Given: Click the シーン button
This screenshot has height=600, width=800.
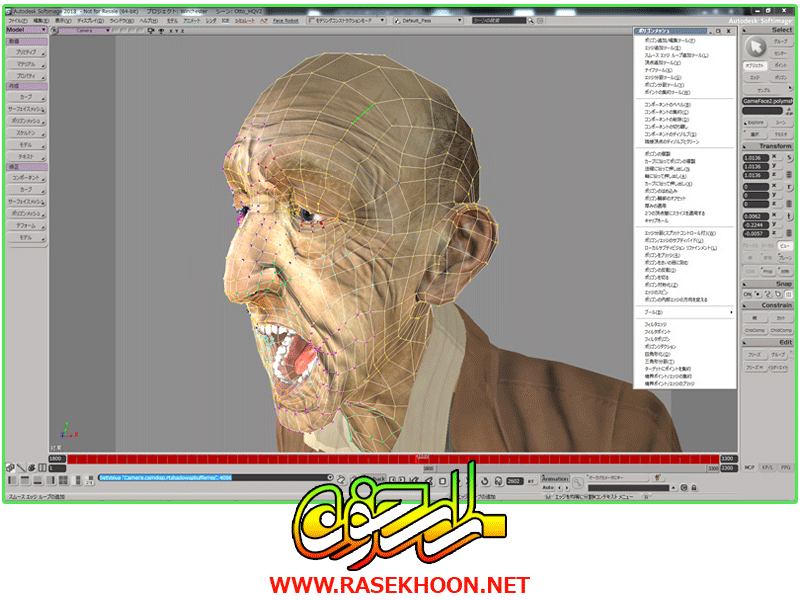Looking at the screenshot, I should [781, 122].
